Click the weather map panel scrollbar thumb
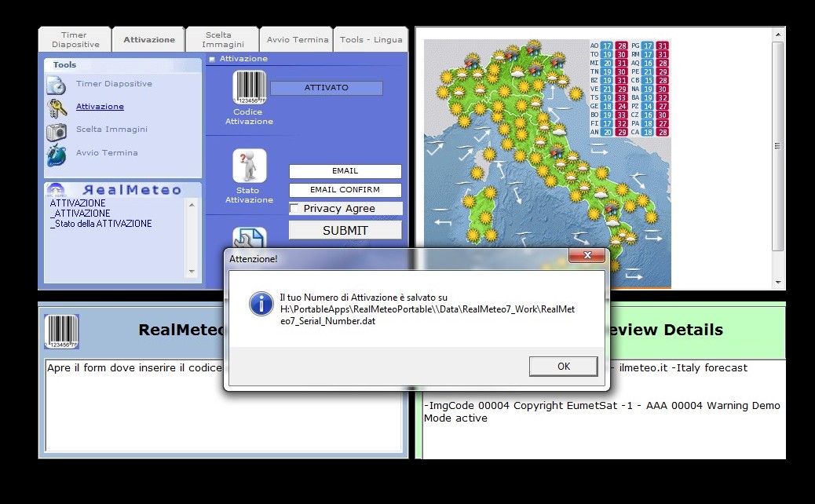 pyautogui.click(x=777, y=146)
